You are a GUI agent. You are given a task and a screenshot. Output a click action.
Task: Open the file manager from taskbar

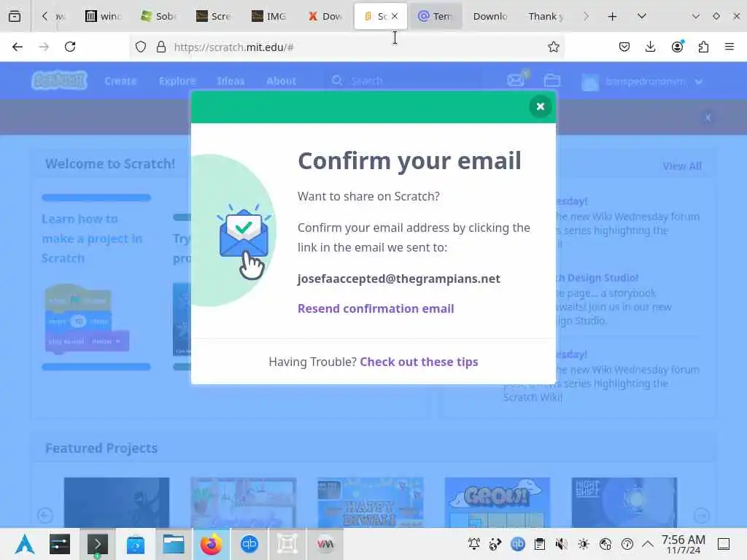click(x=174, y=544)
